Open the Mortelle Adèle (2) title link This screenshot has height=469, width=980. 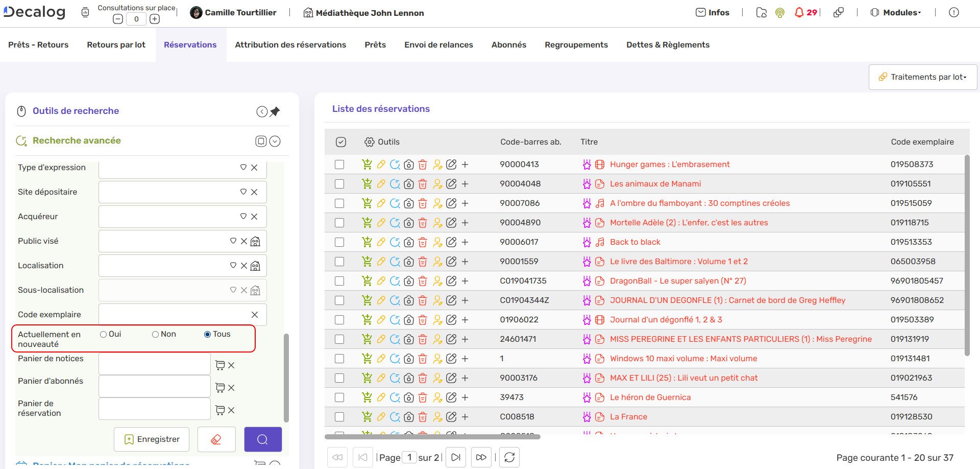click(x=689, y=223)
